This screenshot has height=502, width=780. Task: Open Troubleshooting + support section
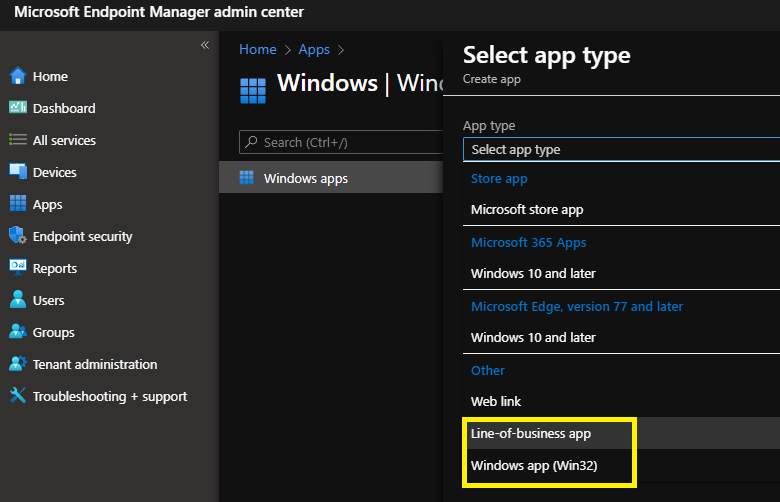tap(110, 397)
